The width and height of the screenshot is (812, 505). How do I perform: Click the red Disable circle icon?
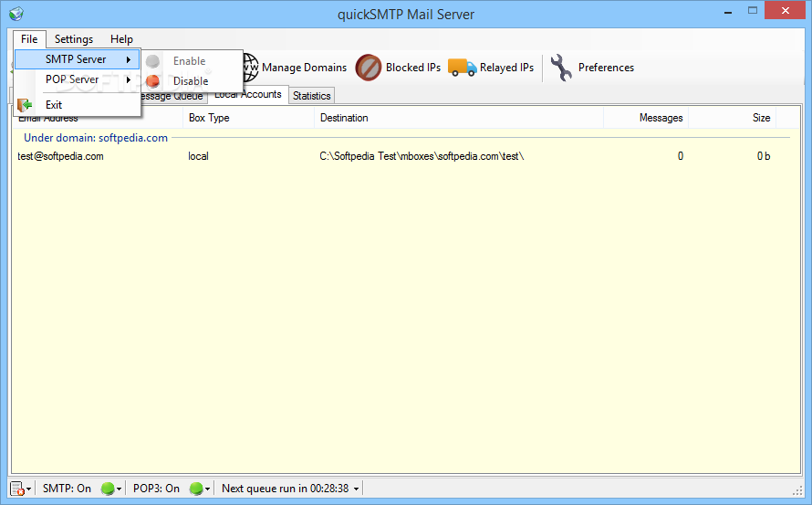point(152,81)
